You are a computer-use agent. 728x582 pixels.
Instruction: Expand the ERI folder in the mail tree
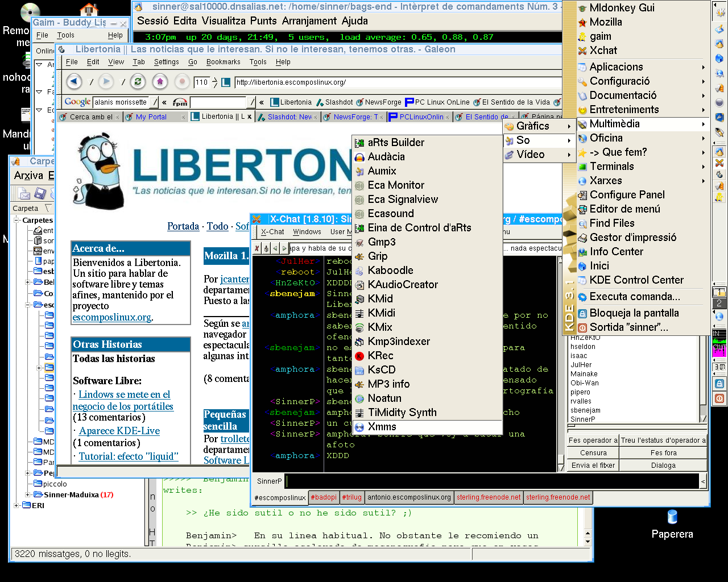click(x=17, y=505)
